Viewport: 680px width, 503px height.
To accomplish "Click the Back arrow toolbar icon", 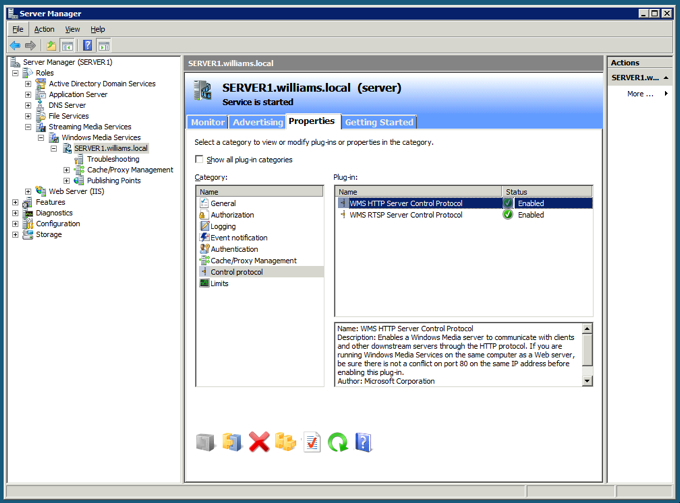I will point(15,45).
